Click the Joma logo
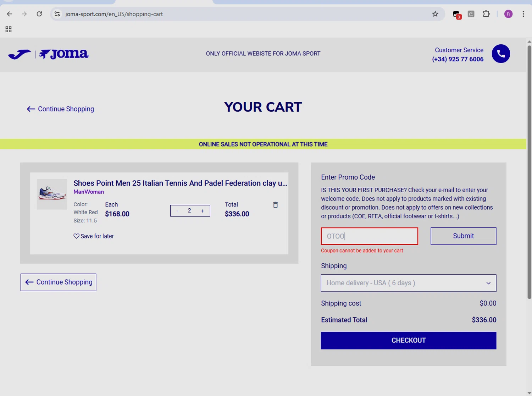Image resolution: width=532 pixels, height=396 pixels. click(x=48, y=54)
